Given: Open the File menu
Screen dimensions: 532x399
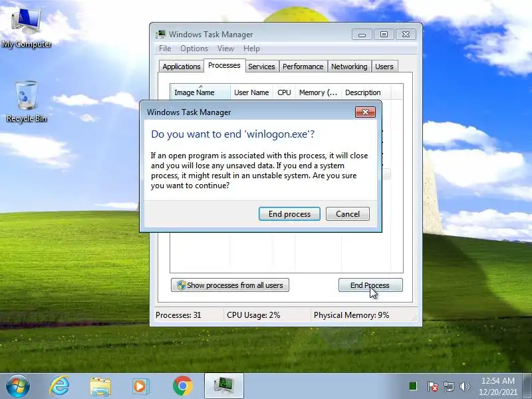Looking at the screenshot, I should click(x=165, y=49).
